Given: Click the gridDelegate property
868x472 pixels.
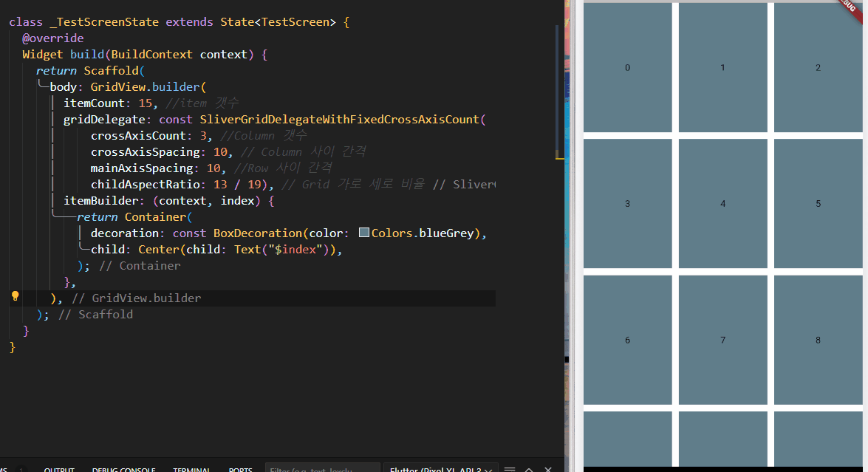Looking at the screenshot, I should pyautogui.click(x=104, y=120).
